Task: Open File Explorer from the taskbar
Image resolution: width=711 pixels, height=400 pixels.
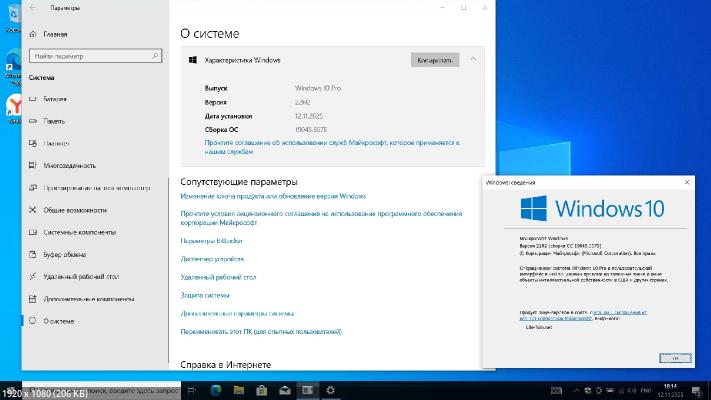Action: click(239, 391)
